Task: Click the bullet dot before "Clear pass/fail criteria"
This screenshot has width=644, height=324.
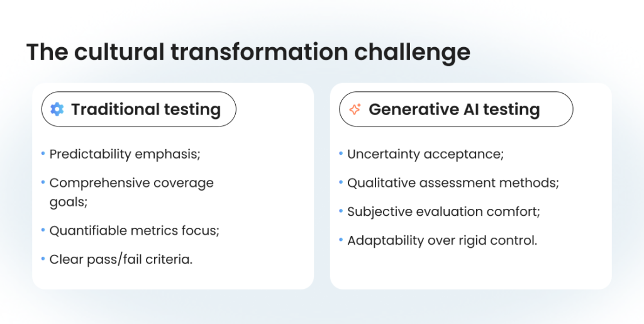Action: pyautogui.click(x=43, y=259)
